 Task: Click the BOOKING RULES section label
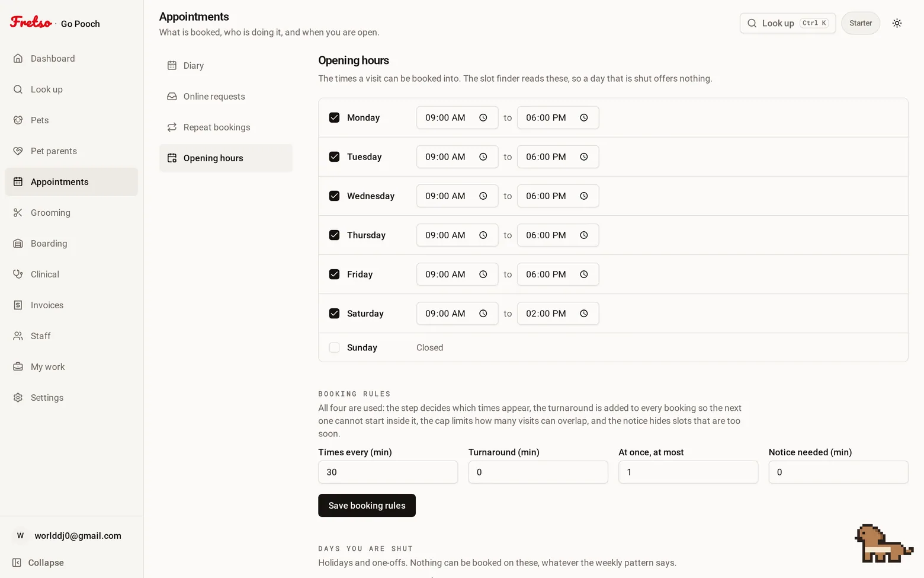point(354,394)
